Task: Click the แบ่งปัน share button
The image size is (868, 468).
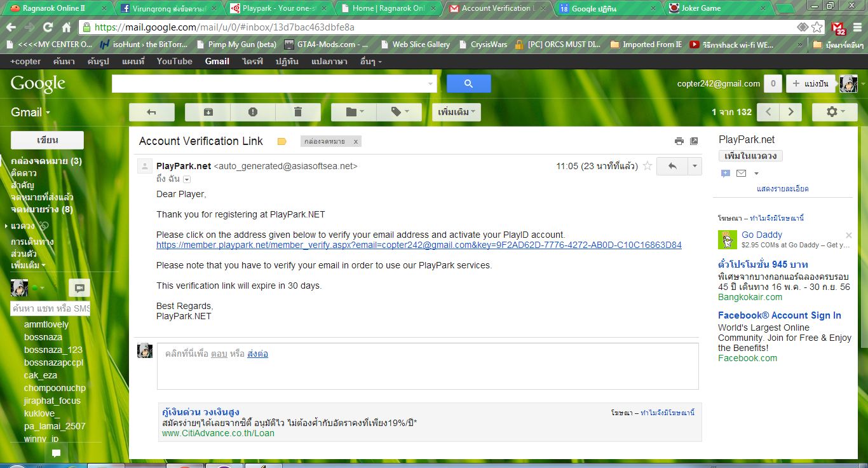Action: point(810,83)
